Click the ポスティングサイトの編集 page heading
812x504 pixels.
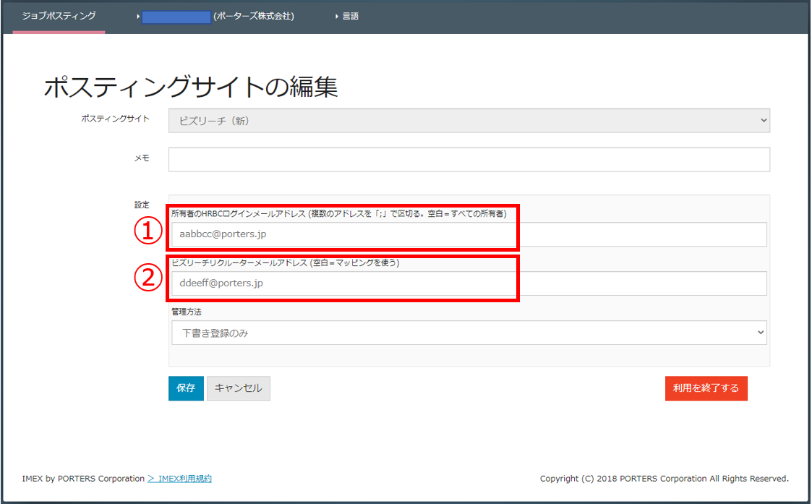(x=191, y=87)
